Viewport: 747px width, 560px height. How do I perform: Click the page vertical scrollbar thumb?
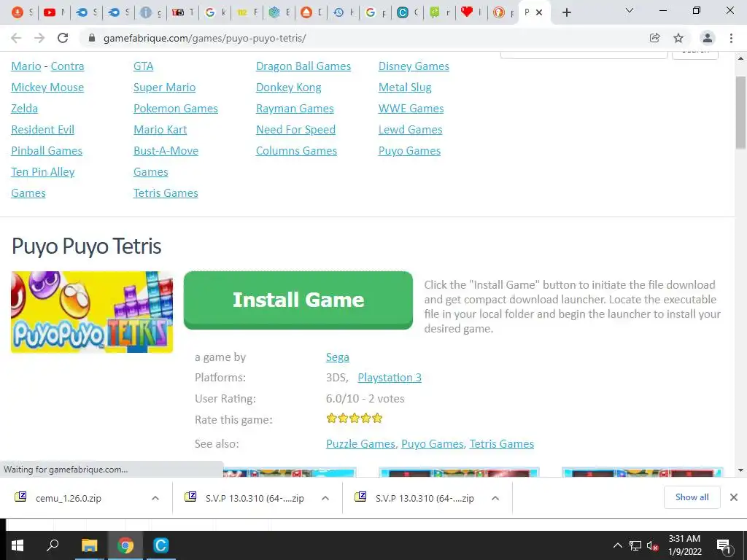(741, 112)
